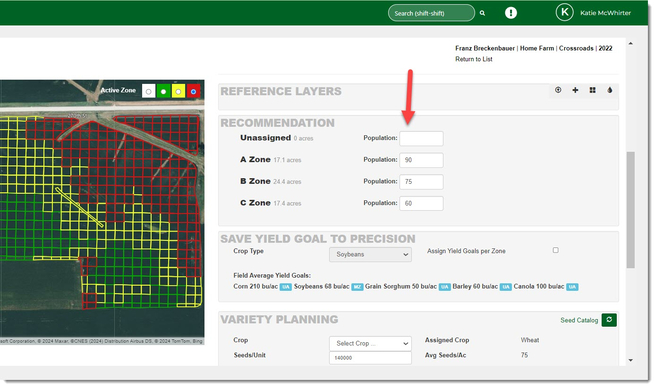This screenshot has width=655, height=387.
Task: Click the Corn 210 bu/ac text
Action: [255, 287]
